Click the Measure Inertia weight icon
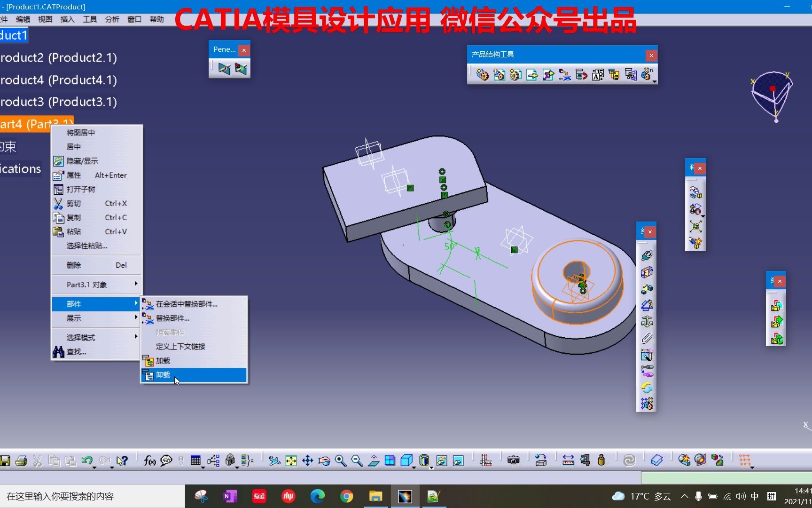The width and height of the screenshot is (812, 508). click(x=601, y=460)
